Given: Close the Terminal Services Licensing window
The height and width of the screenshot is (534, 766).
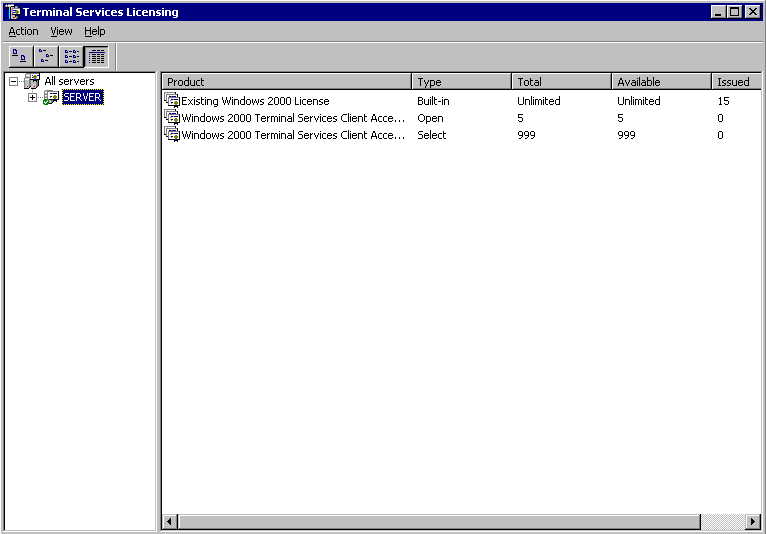Looking at the screenshot, I should [x=753, y=12].
